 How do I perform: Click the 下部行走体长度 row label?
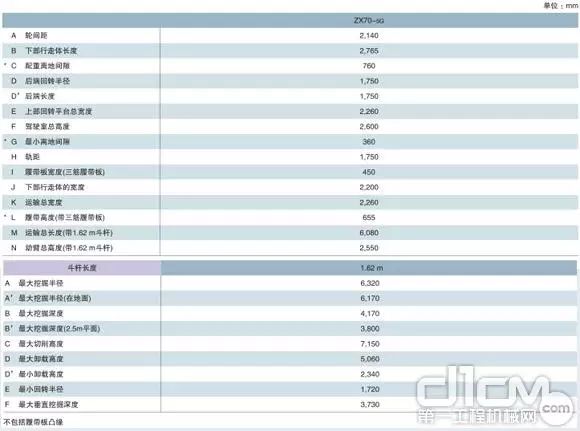[x=51, y=51]
